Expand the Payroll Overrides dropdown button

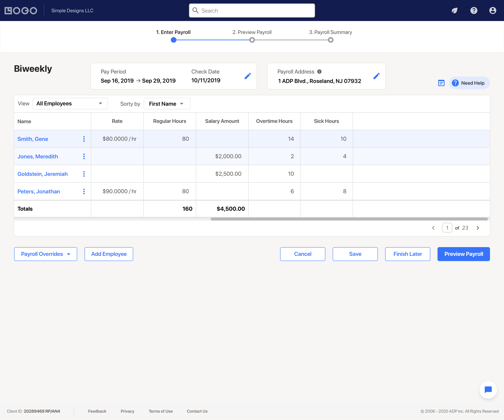[x=46, y=254]
